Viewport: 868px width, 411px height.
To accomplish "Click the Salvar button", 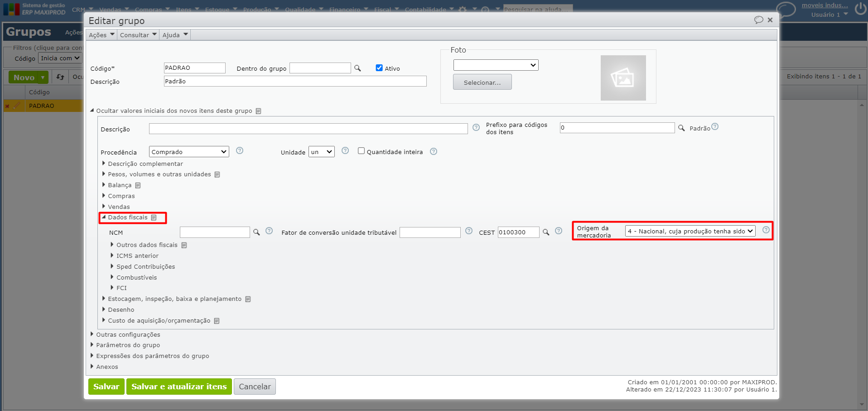I will click(106, 387).
